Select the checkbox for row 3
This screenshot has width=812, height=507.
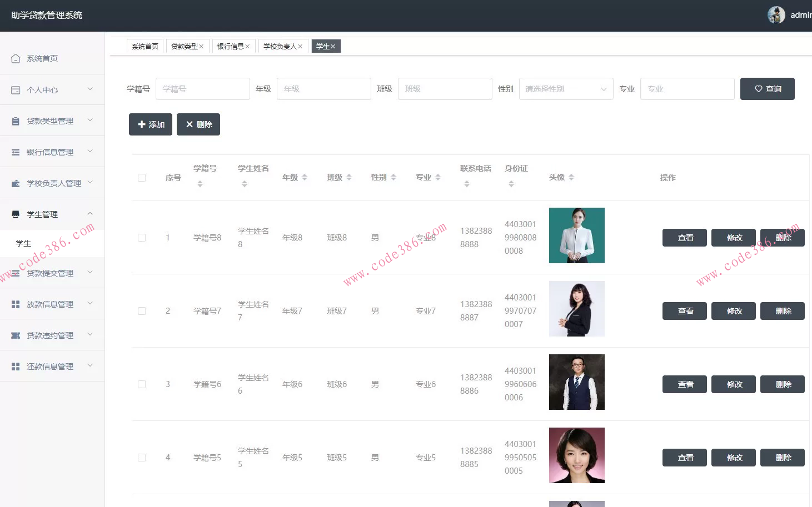click(x=142, y=384)
